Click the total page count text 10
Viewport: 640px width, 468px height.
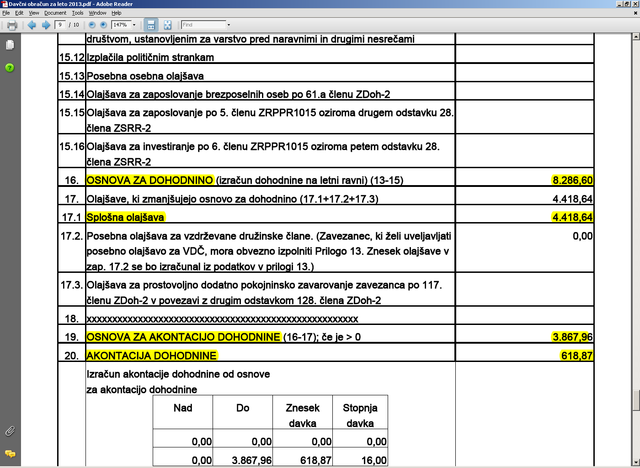76,25
